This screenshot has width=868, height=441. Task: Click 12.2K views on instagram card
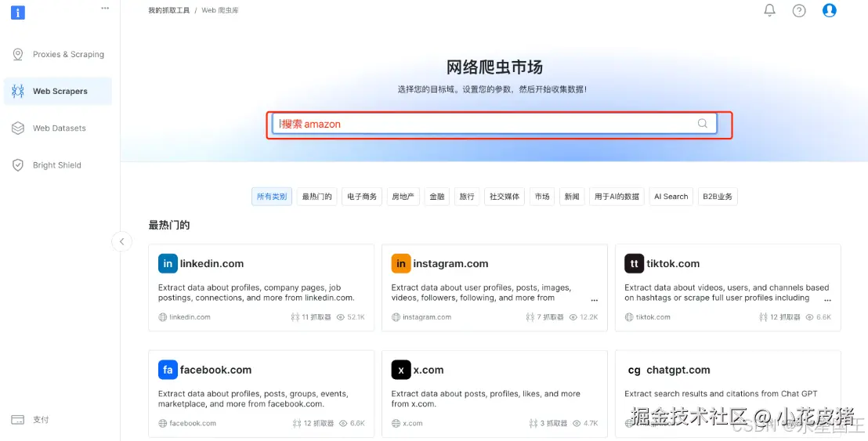584,317
